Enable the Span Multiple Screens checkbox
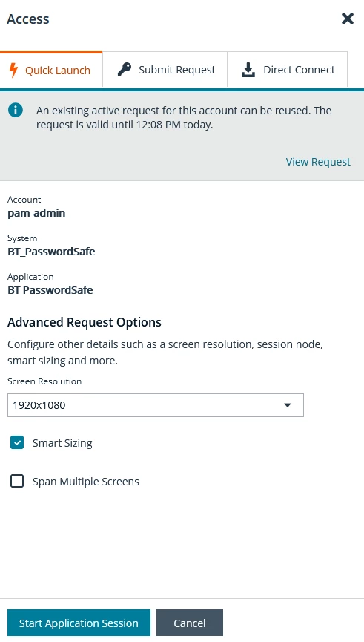 (17, 481)
